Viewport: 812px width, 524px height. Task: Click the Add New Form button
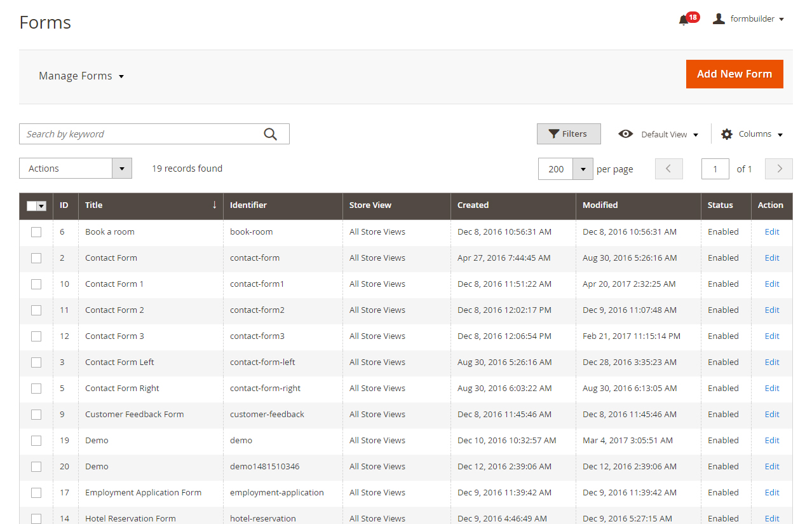click(734, 74)
